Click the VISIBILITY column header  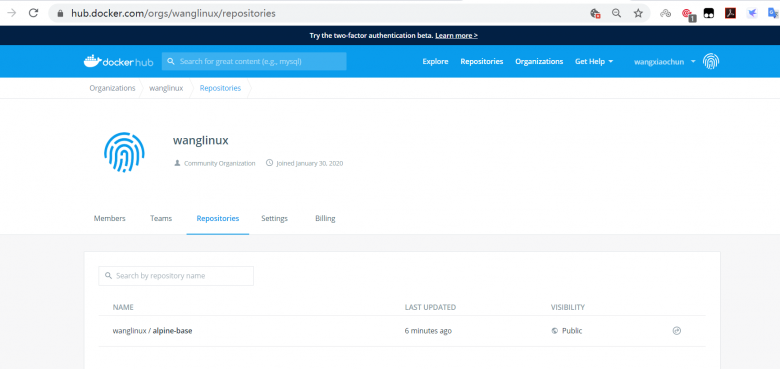pos(568,307)
